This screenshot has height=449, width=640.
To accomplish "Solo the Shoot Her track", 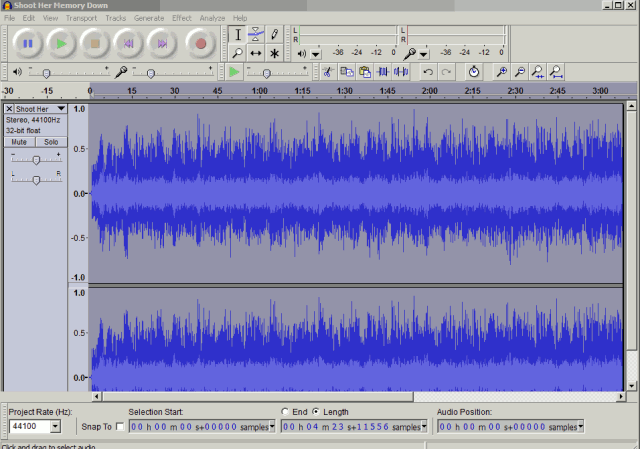I will [51, 142].
